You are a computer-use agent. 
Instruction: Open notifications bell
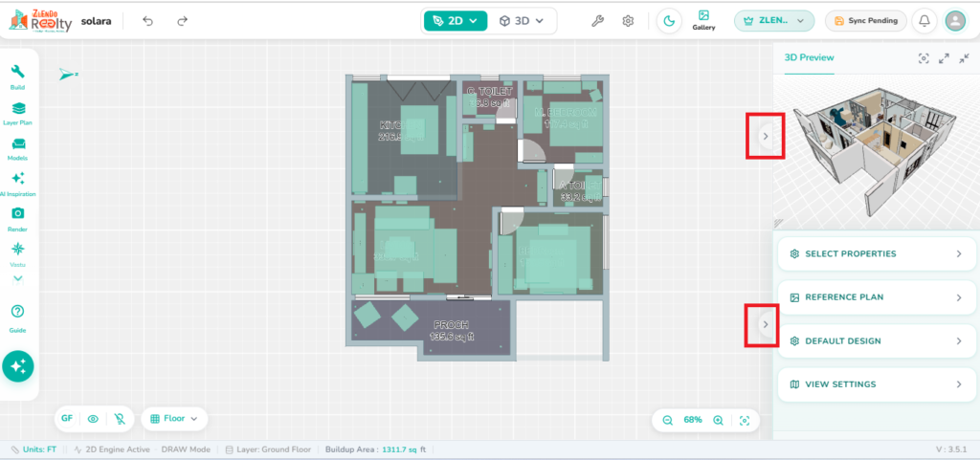pyautogui.click(x=924, y=21)
